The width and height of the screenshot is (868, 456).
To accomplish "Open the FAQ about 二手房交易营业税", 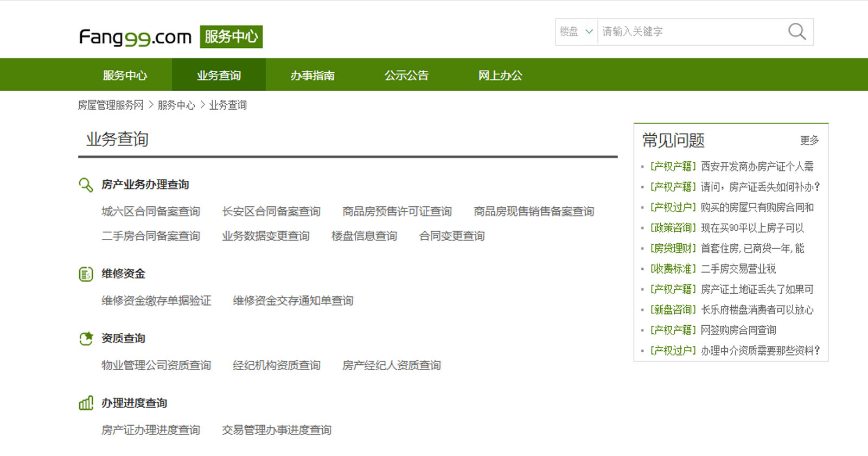I will coord(738,269).
